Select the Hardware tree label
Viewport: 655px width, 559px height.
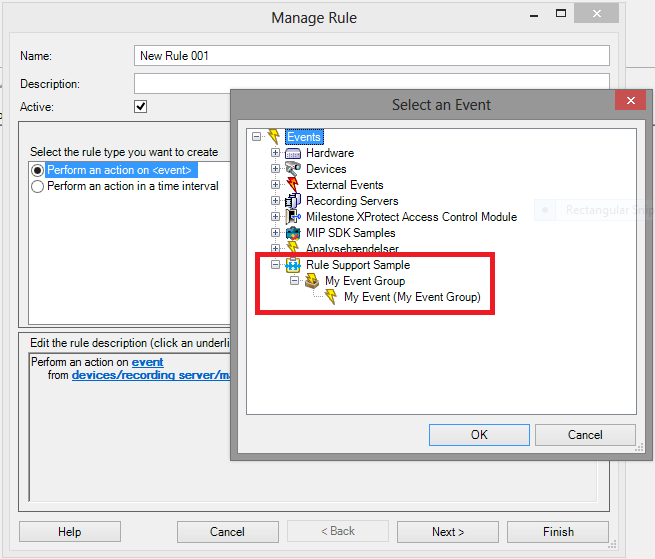[330, 153]
